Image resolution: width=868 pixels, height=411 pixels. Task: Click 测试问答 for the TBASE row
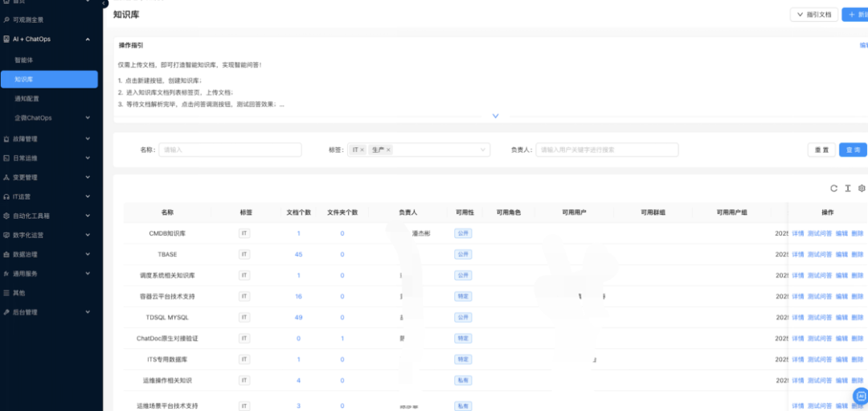point(820,255)
